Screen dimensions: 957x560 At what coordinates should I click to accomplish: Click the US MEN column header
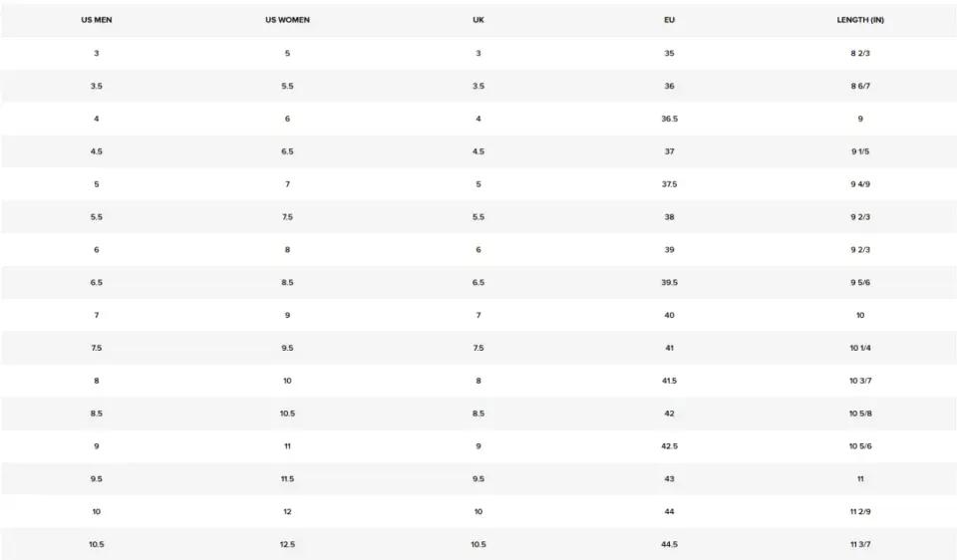point(97,20)
